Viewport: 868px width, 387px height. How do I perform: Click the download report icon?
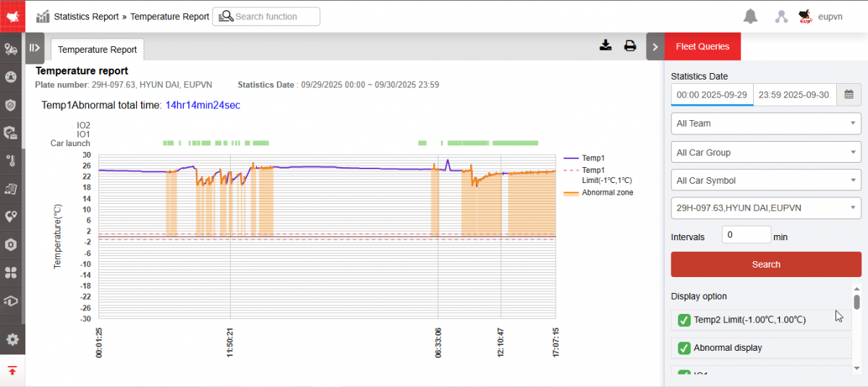click(606, 46)
